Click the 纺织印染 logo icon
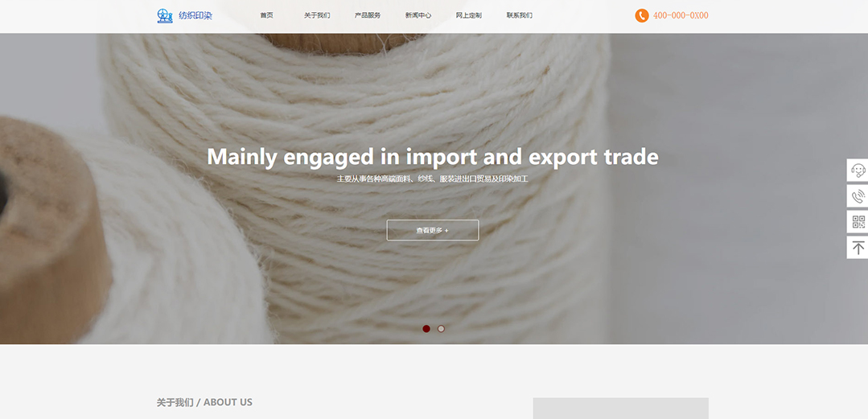 165,15
